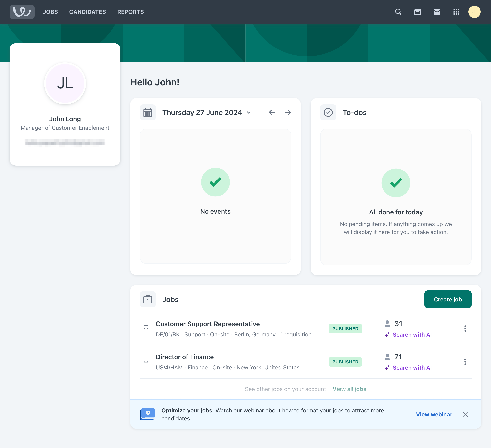Go to previous day arrow
491x448 pixels.
[x=272, y=112]
